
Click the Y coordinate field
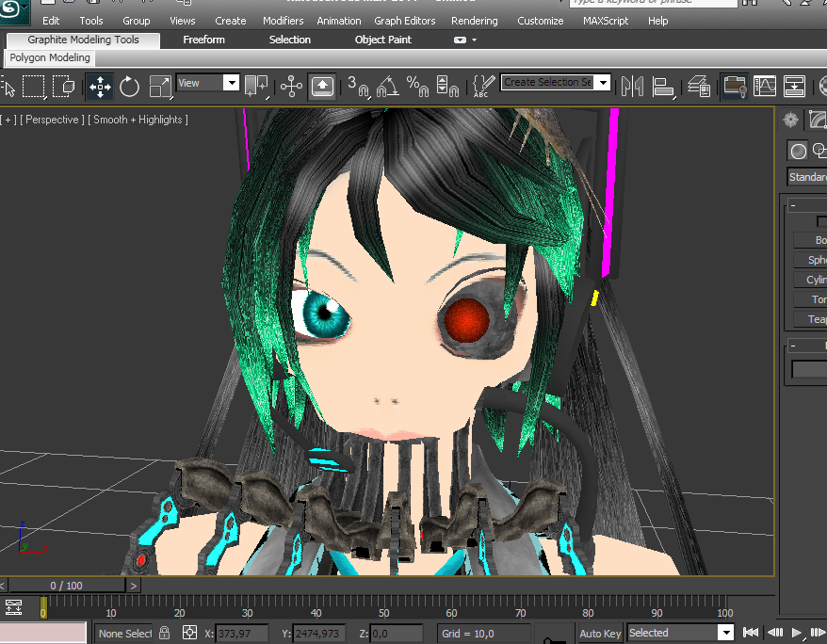point(319,634)
